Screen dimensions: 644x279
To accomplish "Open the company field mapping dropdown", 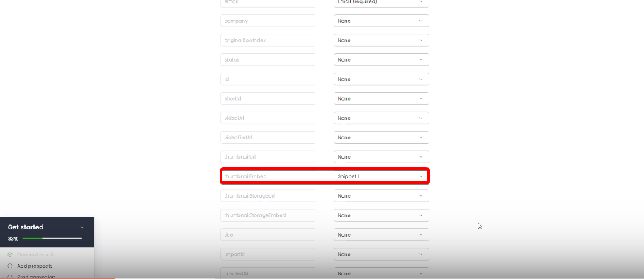I will click(382, 21).
